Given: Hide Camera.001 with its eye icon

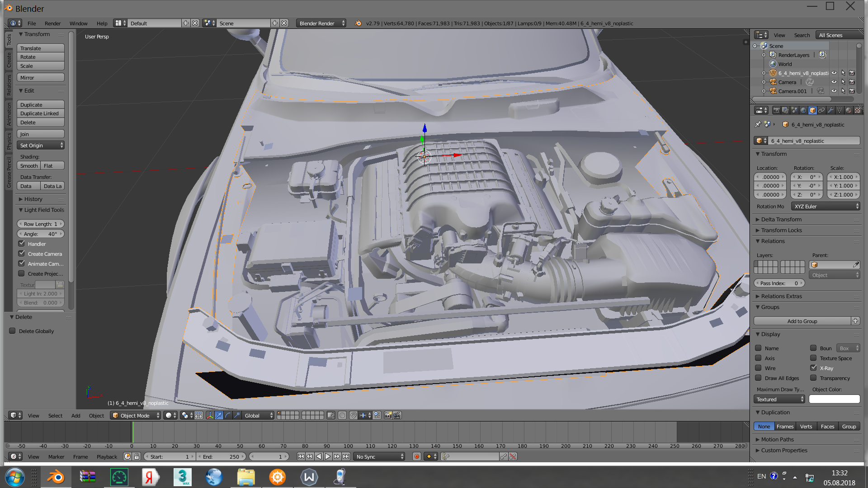Looking at the screenshot, I should [x=834, y=91].
